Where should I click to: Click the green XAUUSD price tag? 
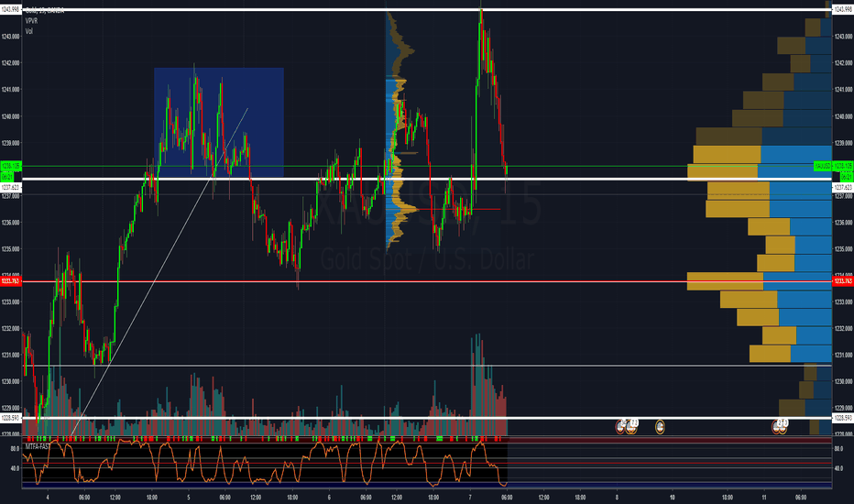point(823,166)
